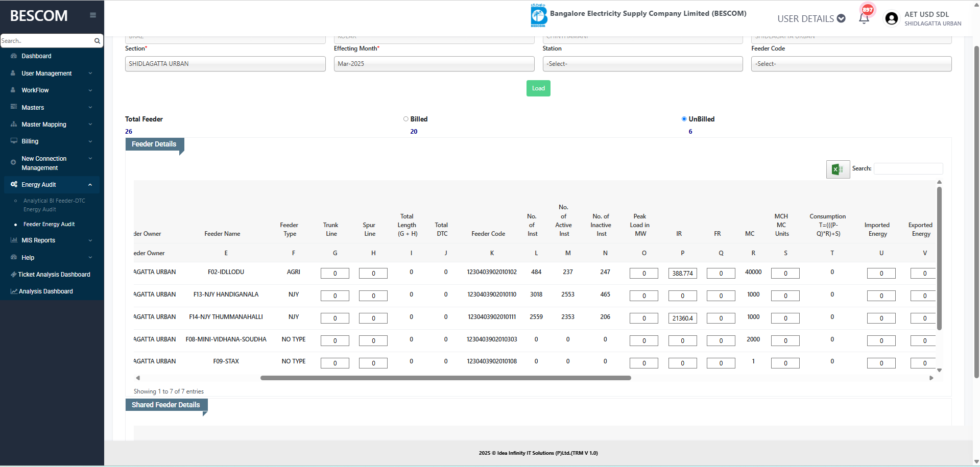Select the Billed radio button

coord(406,119)
